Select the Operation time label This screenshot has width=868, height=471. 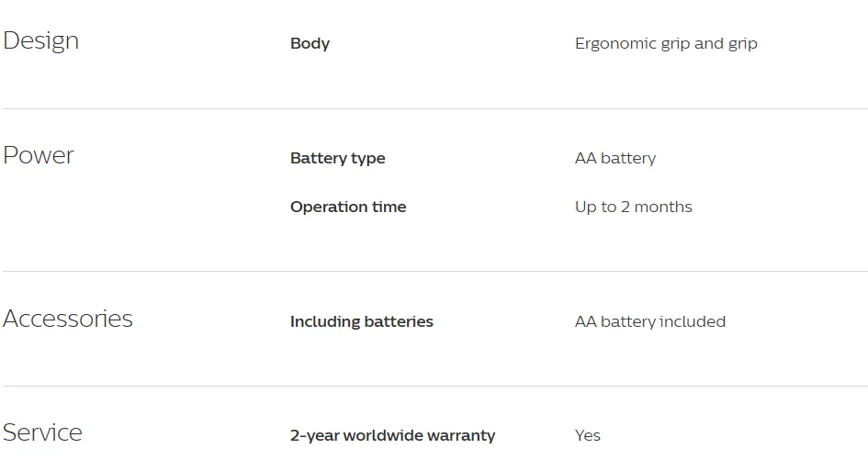347,207
